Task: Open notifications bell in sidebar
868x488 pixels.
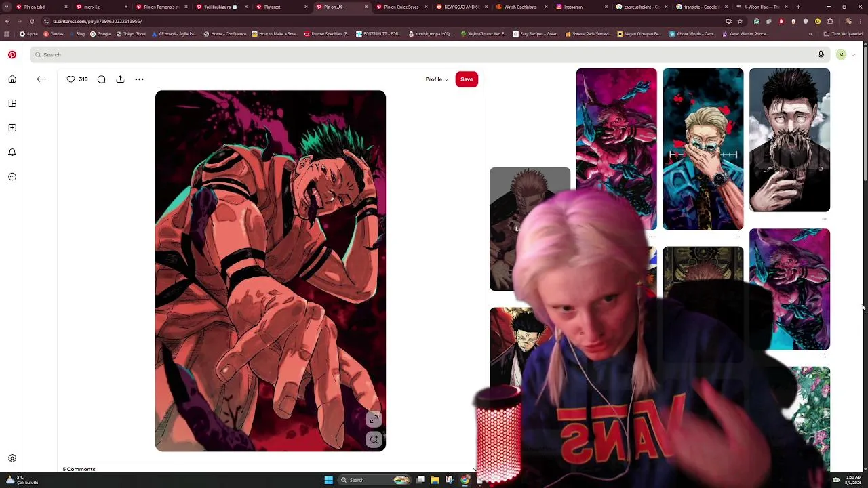Action: coord(12,152)
